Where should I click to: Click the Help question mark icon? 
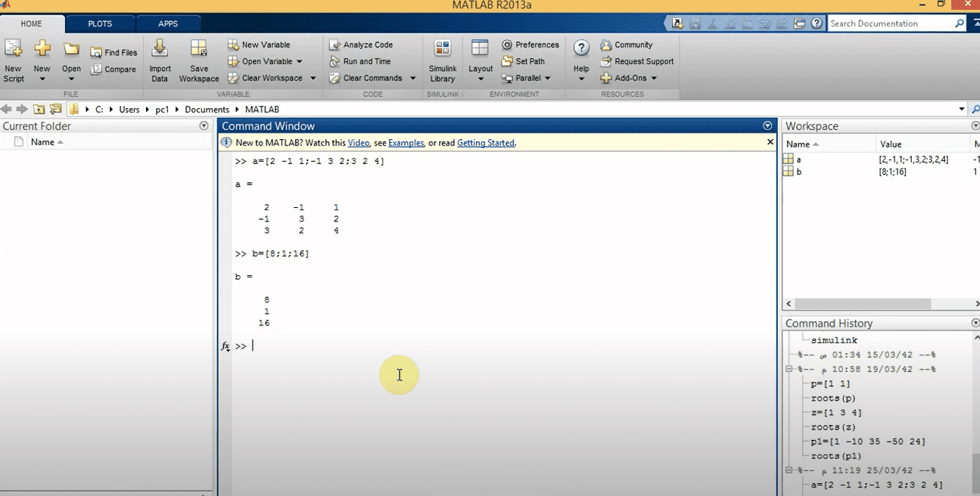click(581, 48)
